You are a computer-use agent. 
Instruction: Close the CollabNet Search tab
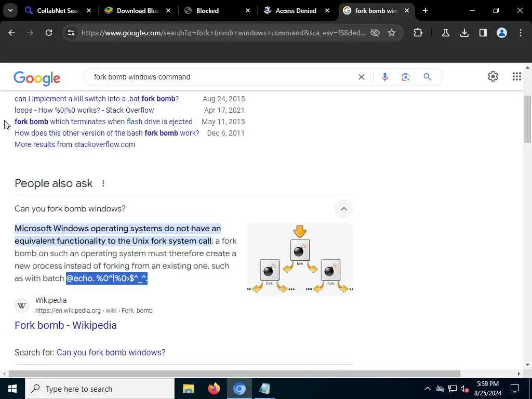click(88, 10)
